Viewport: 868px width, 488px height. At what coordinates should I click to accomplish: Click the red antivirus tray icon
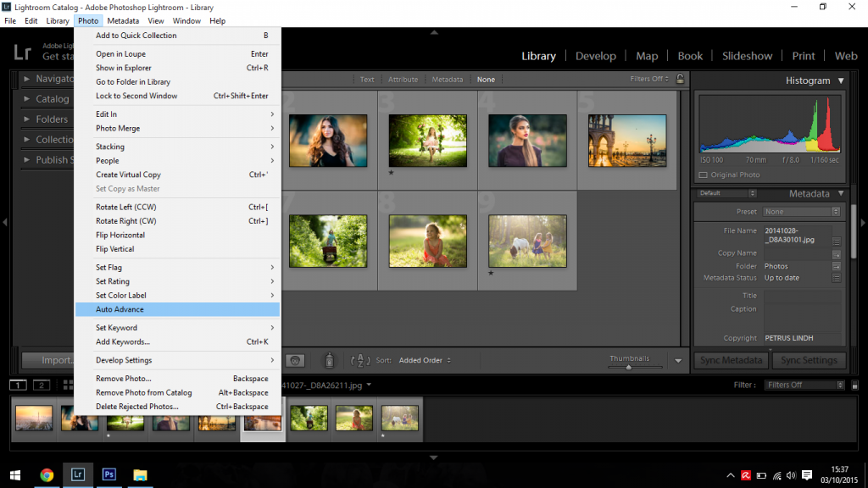coord(746,475)
